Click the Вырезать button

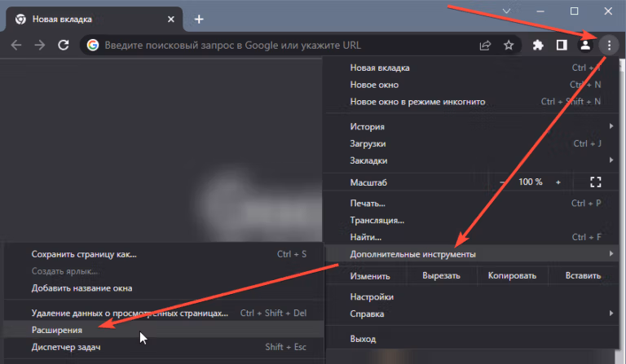click(x=441, y=276)
